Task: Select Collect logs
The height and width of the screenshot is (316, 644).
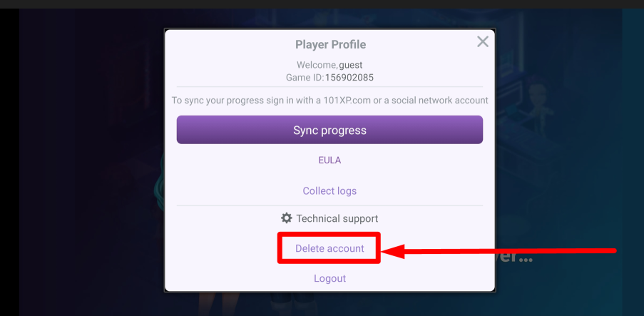Action: (x=329, y=191)
